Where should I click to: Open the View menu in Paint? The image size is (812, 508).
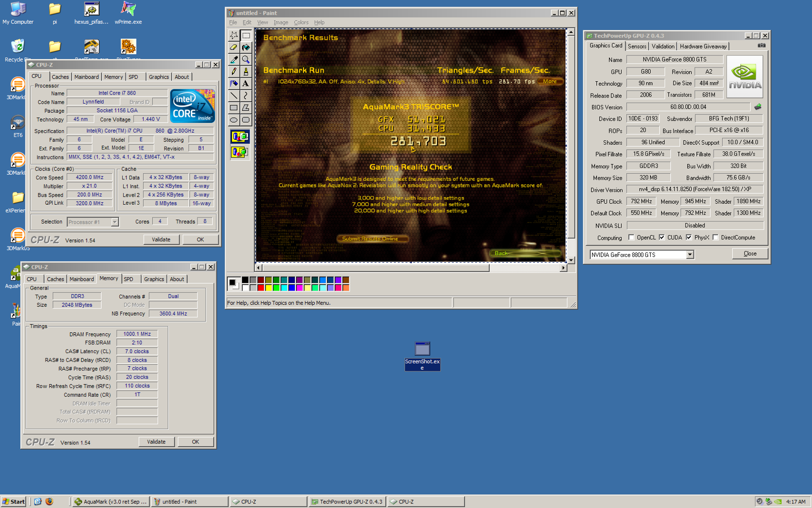pyautogui.click(x=262, y=22)
